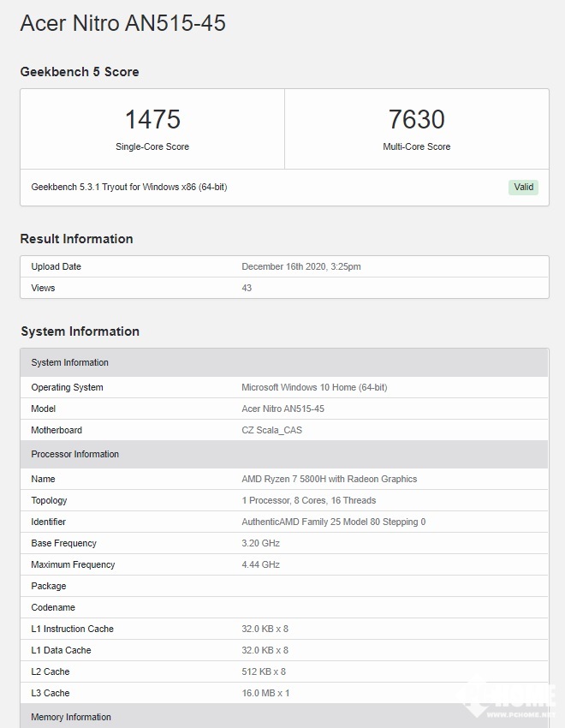Click the Views count 43
The width and height of the screenshot is (565, 728).
tap(247, 288)
